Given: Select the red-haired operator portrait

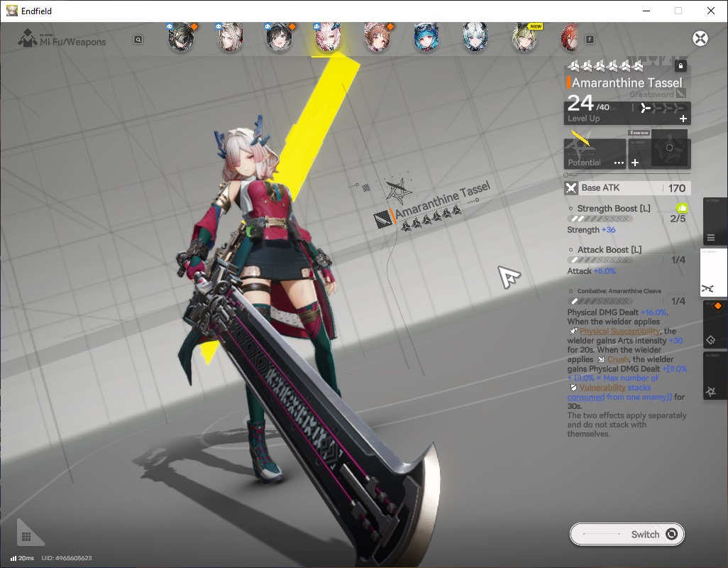Looking at the screenshot, I should pos(570,38).
